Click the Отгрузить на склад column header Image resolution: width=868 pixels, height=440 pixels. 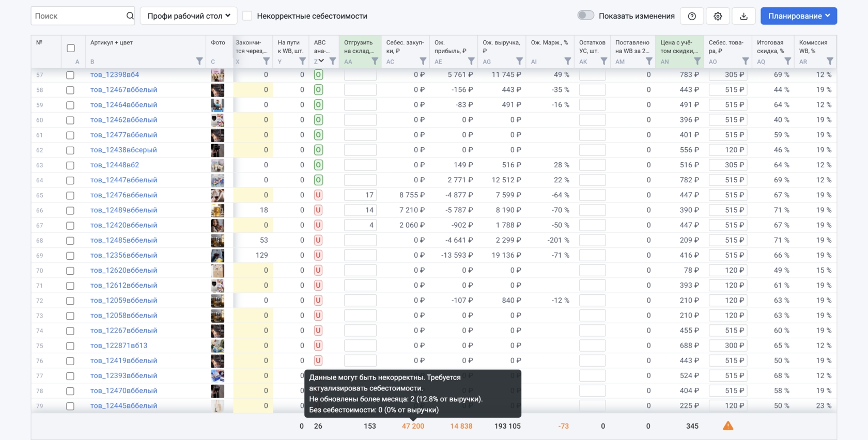click(359, 46)
